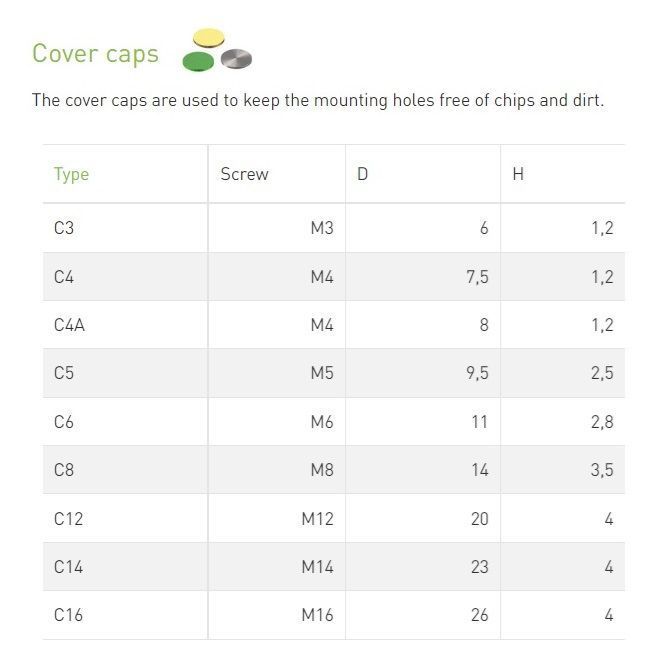Click the C16 type cell

click(x=68, y=615)
